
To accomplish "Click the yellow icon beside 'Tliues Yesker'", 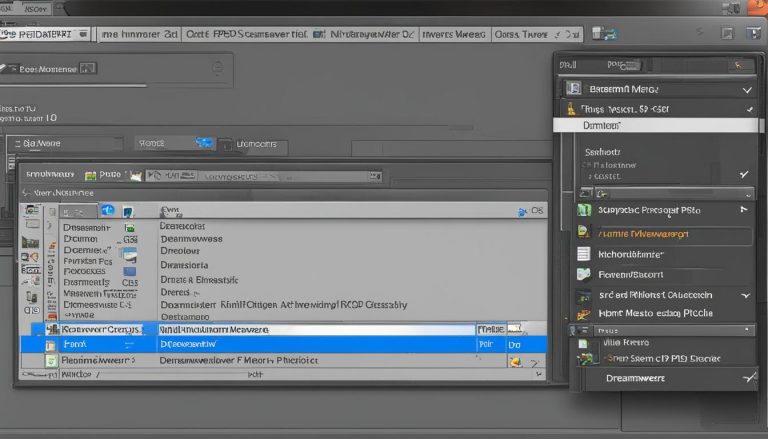I will tap(571, 109).
